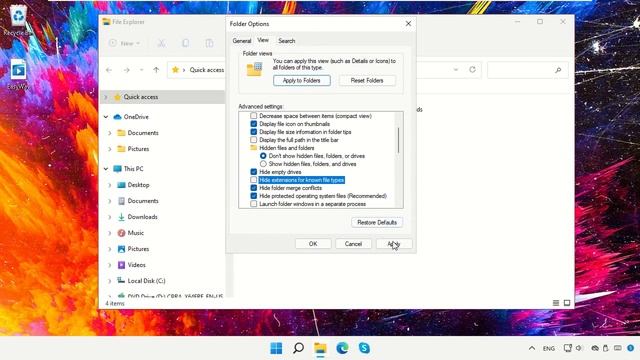
Task: Collapse the This PC node
Action: [x=106, y=169]
